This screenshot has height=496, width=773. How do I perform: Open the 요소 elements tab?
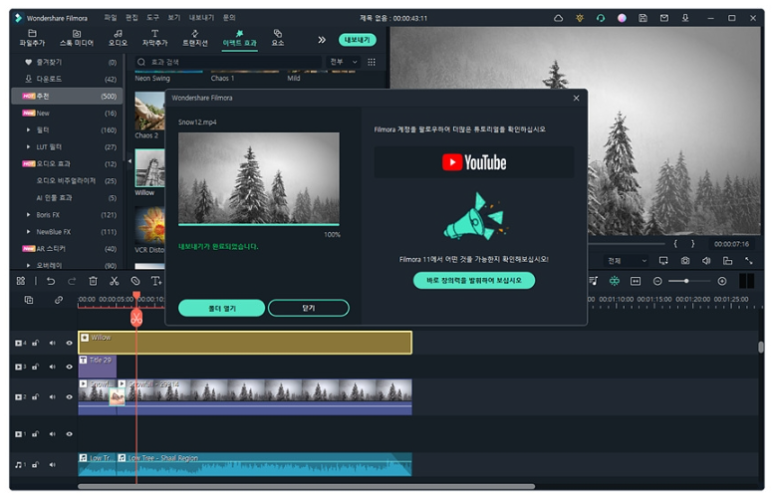[278, 38]
